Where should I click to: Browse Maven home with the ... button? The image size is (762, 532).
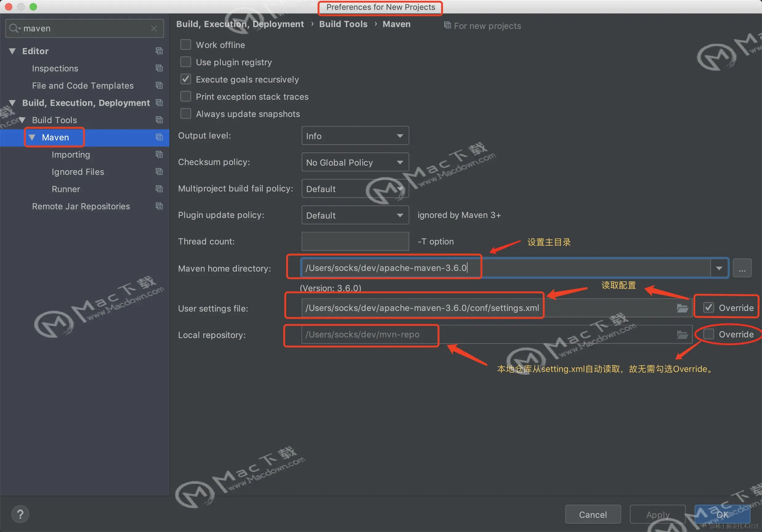point(742,268)
